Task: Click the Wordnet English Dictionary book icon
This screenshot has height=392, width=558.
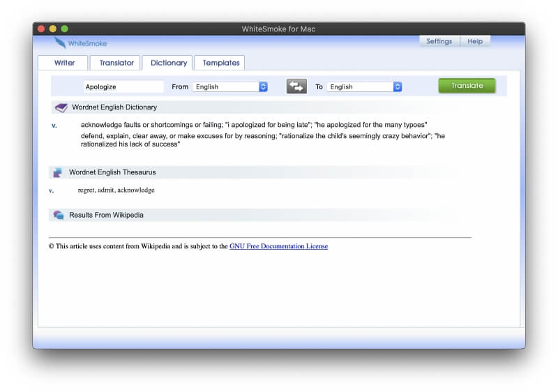Action: click(x=61, y=107)
